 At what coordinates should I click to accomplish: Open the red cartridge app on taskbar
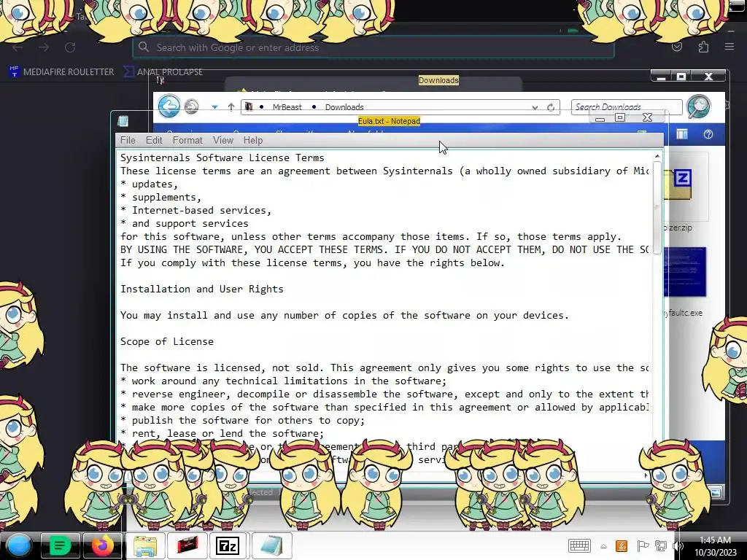(187, 545)
